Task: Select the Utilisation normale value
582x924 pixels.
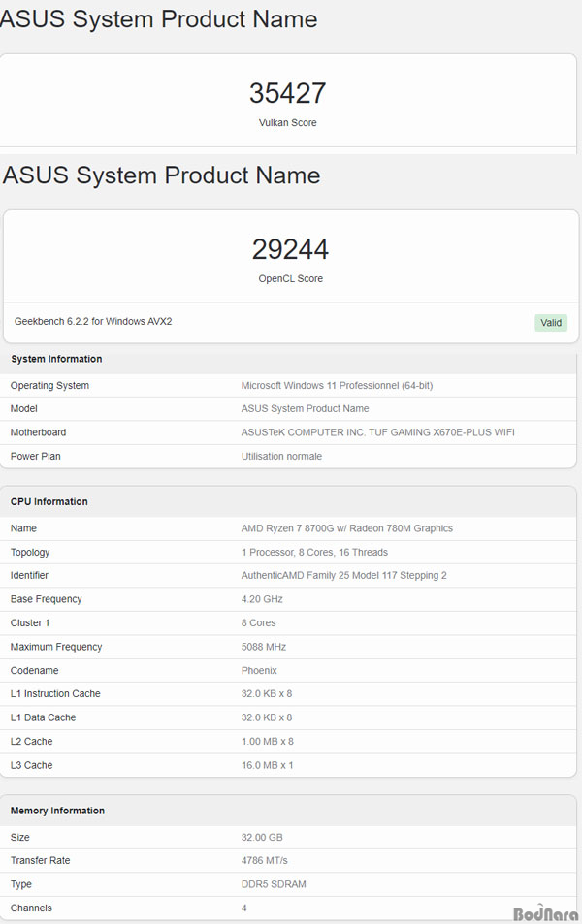Action: (281, 456)
